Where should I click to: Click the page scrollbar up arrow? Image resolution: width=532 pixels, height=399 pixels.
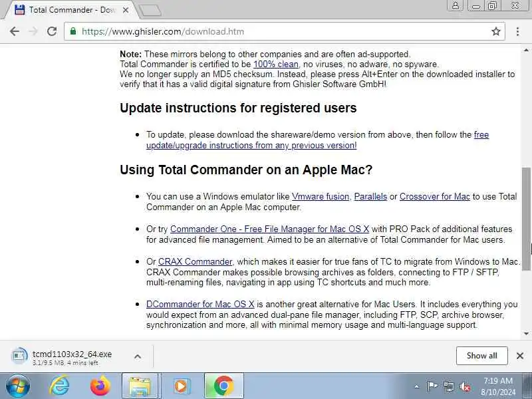526,51
